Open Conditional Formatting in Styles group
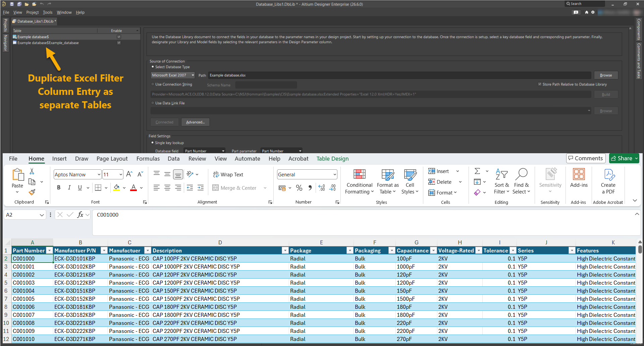The height and width of the screenshot is (346, 644). coord(360,181)
